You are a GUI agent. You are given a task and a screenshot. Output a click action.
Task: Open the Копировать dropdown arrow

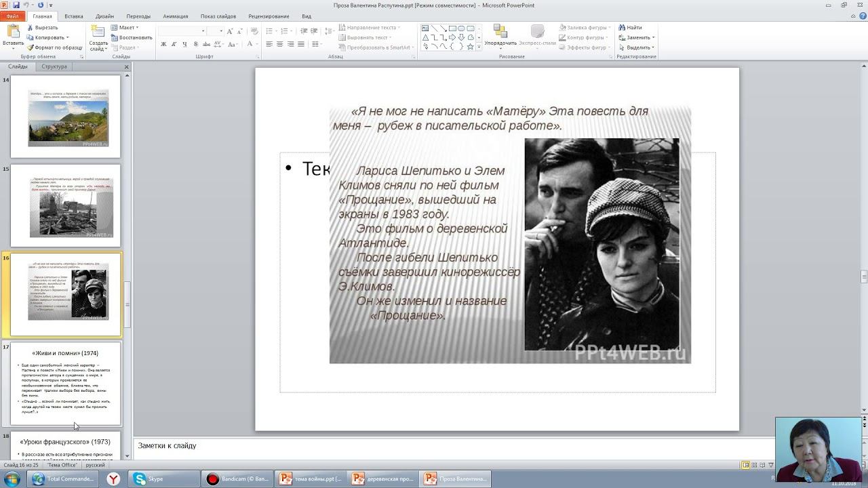68,38
